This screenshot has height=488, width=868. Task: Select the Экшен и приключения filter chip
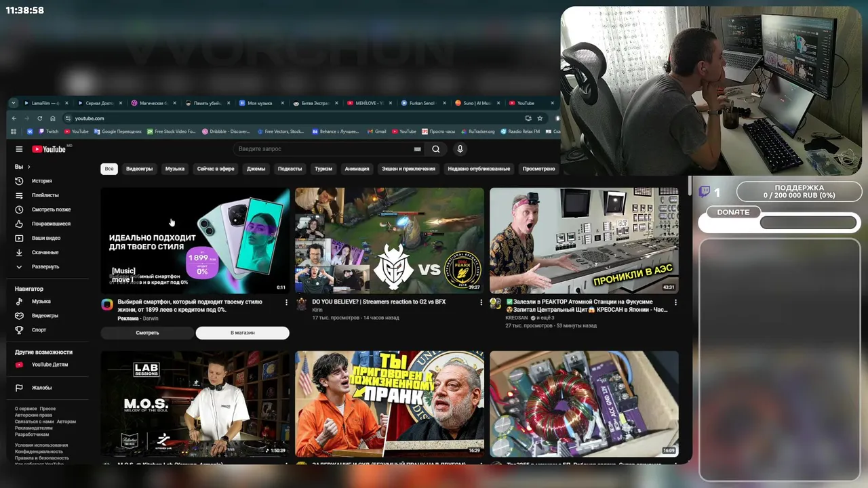(408, 169)
